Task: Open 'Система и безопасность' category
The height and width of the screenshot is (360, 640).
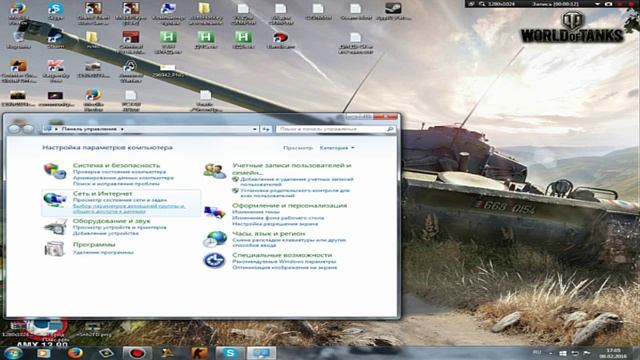Action: coord(116,165)
